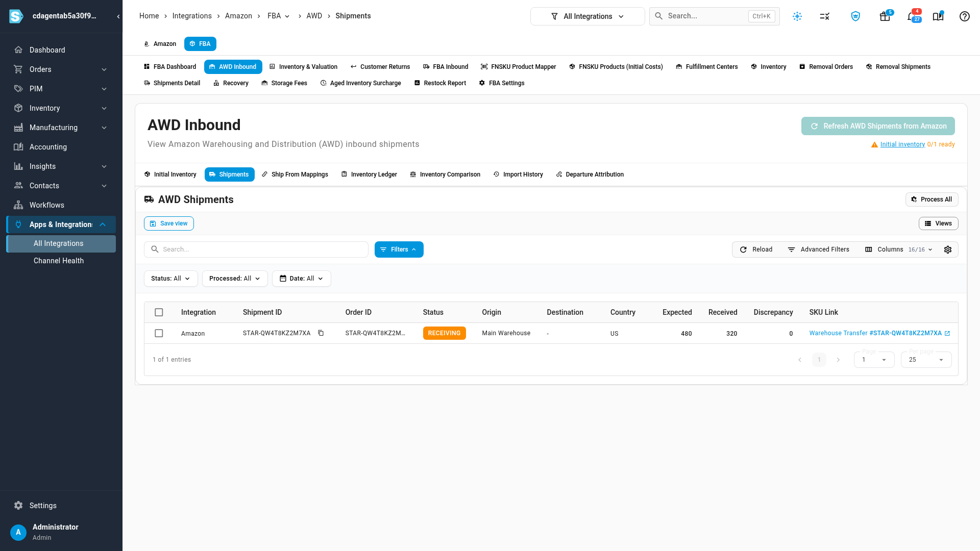Open the help question mark icon

964,16
